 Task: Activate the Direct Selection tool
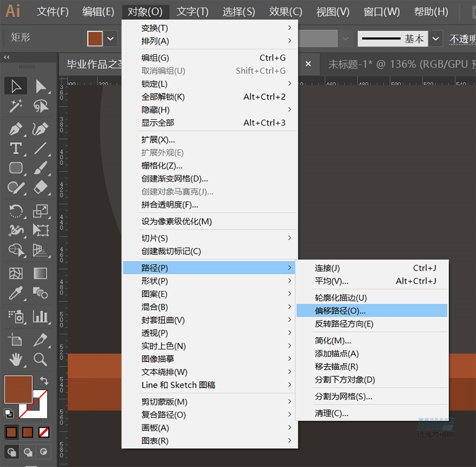(40, 86)
